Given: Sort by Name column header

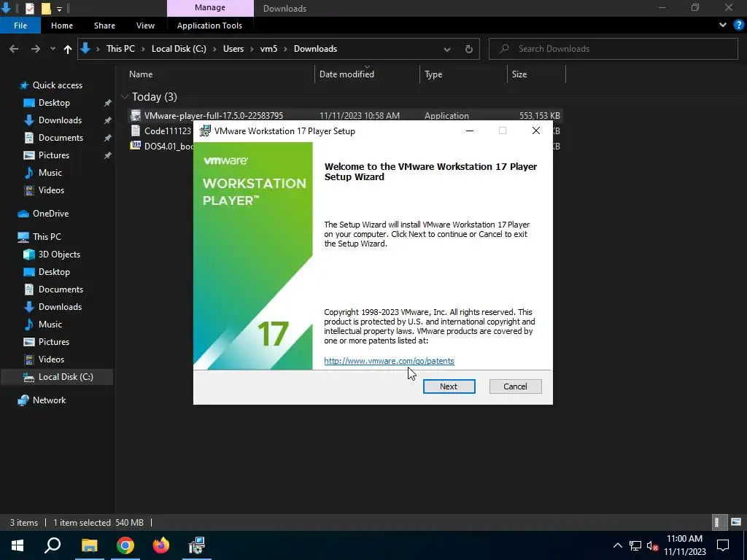Looking at the screenshot, I should point(141,74).
